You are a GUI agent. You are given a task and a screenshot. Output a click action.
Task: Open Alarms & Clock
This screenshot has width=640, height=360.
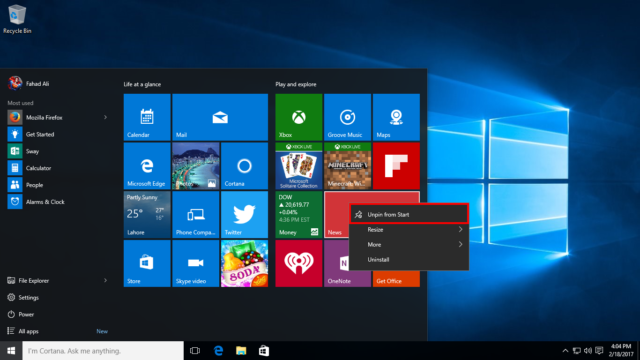57,202
